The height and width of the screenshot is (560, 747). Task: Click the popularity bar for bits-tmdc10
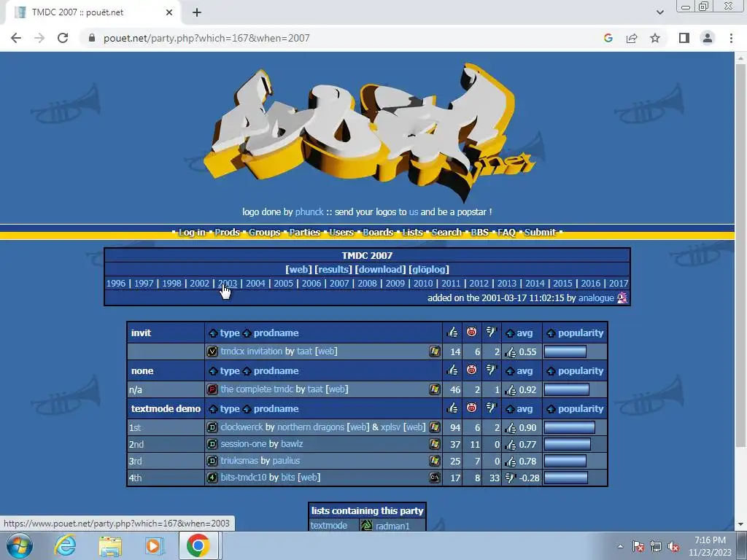pyautogui.click(x=565, y=477)
